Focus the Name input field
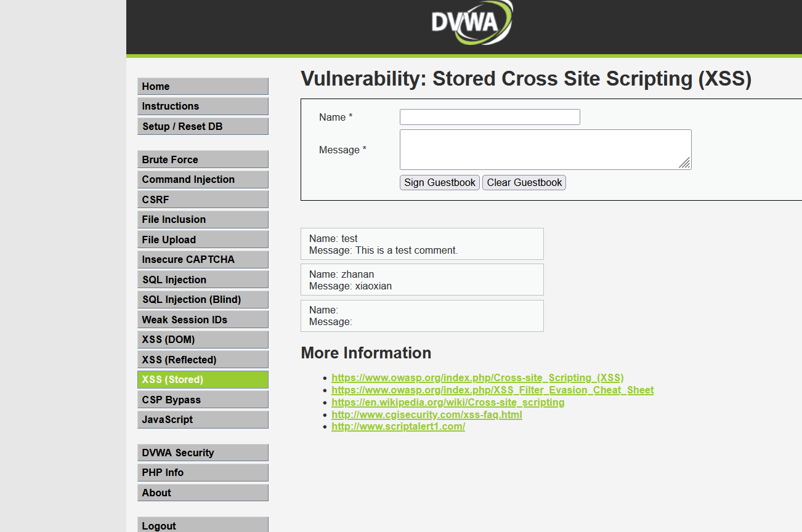Viewport: 802px width, 532px height. (490, 117)
